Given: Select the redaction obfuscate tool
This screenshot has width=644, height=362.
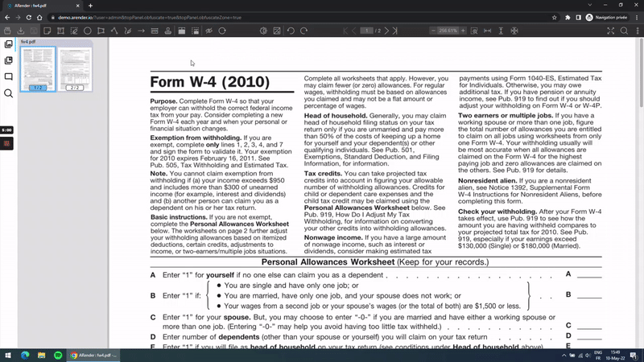Looking at the screenshot, I should click(x=155, y=31).
